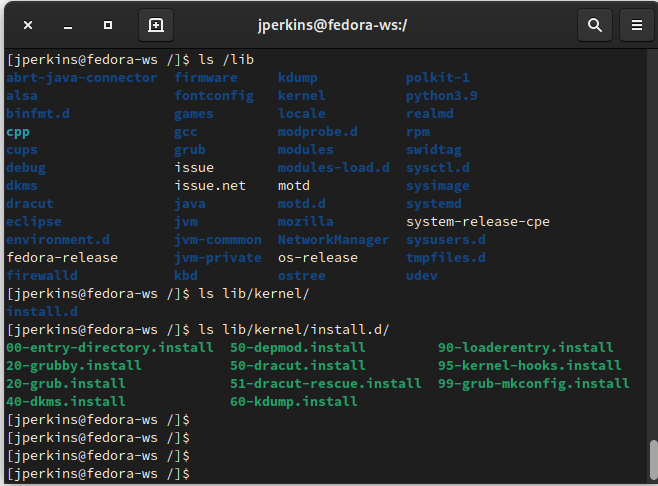
Task: Open the hamburger menu
Action: click(637, 25)
